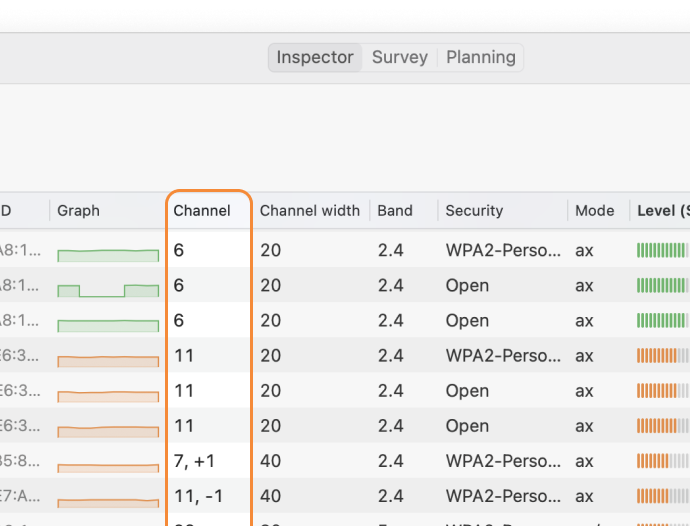The height and width of the screenshot is (526, 690).
Task: Click the signal graph in the 7, +1 row
Action: [108, 468]
